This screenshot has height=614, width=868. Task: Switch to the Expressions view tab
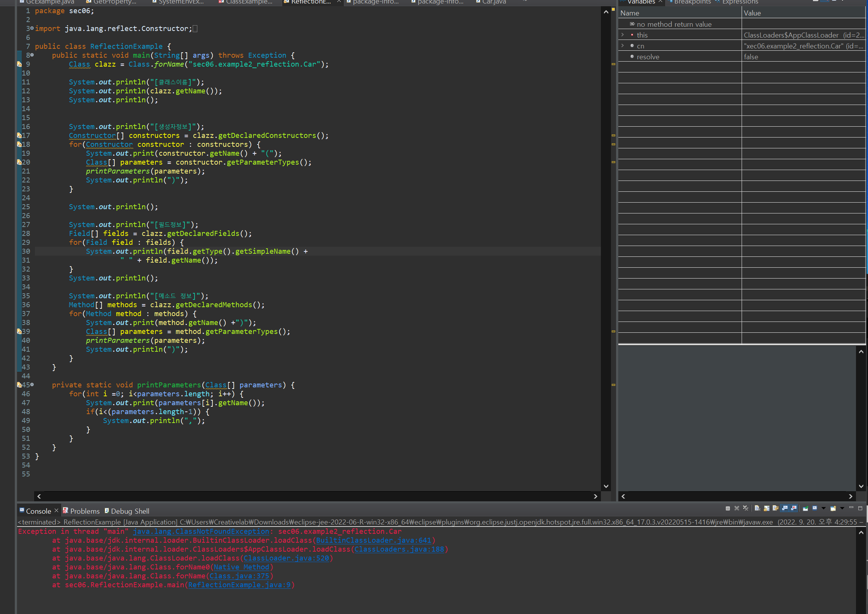coord(737,2)
